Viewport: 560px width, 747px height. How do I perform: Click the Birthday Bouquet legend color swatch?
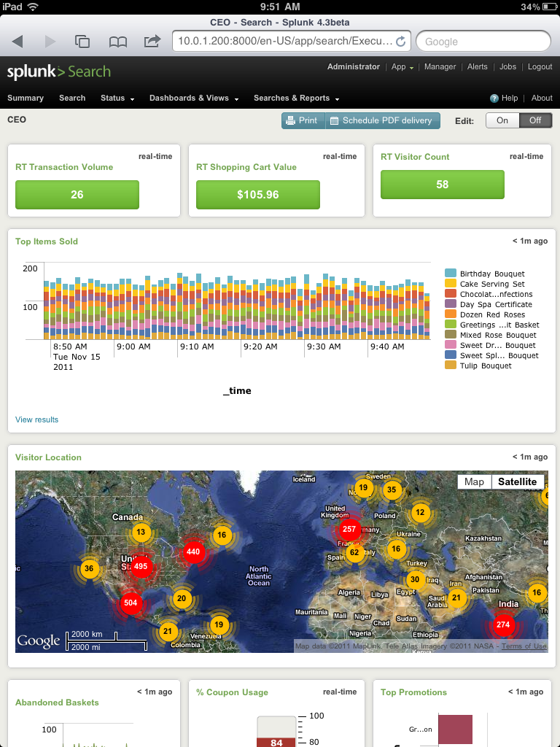tap(451, 273)
